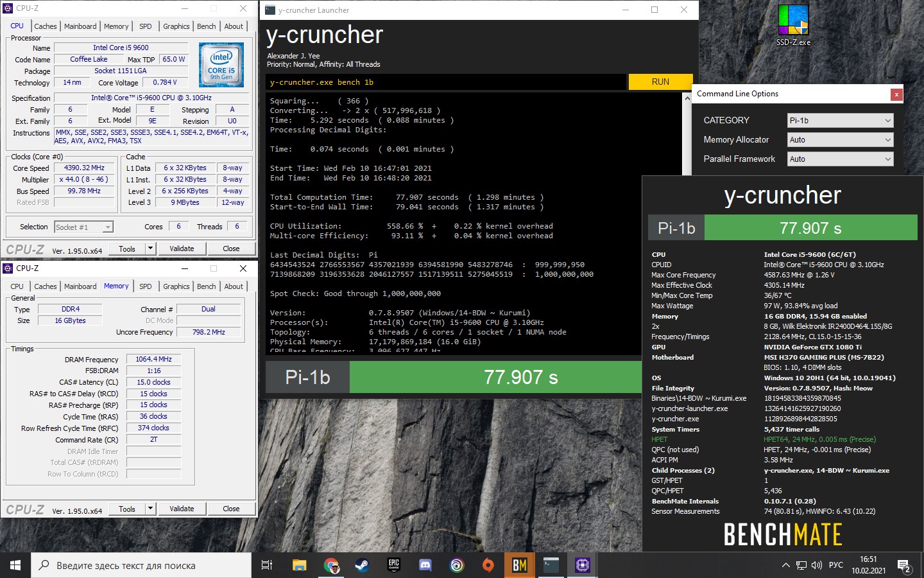Click Tools button in lower CPU-Z window
The width and height of the screenshot is (924, 578).
click(x=127, y=509)
